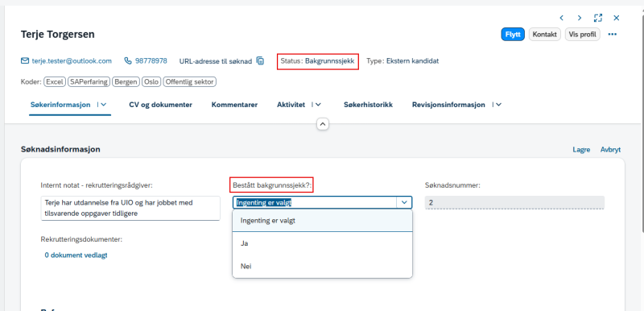Click the Bestått bakgrunnssjekk combo box field
Image resolution: width=644 pixels, height=311 pixels.
(x=315, y=202)
